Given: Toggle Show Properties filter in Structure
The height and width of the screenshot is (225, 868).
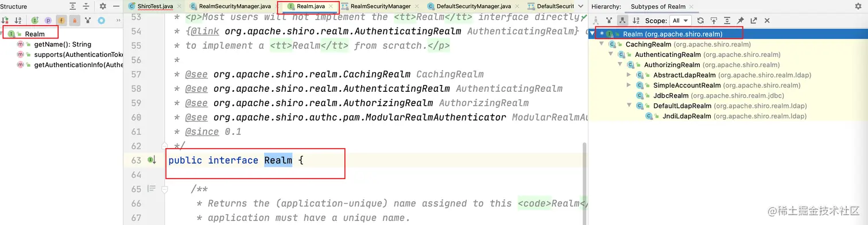Looking at the screenshot, I should pos(48,21).
